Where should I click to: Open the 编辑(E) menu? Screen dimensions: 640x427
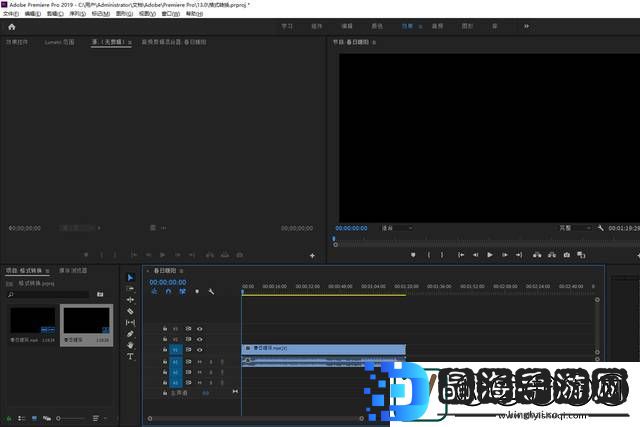(33, 13)
